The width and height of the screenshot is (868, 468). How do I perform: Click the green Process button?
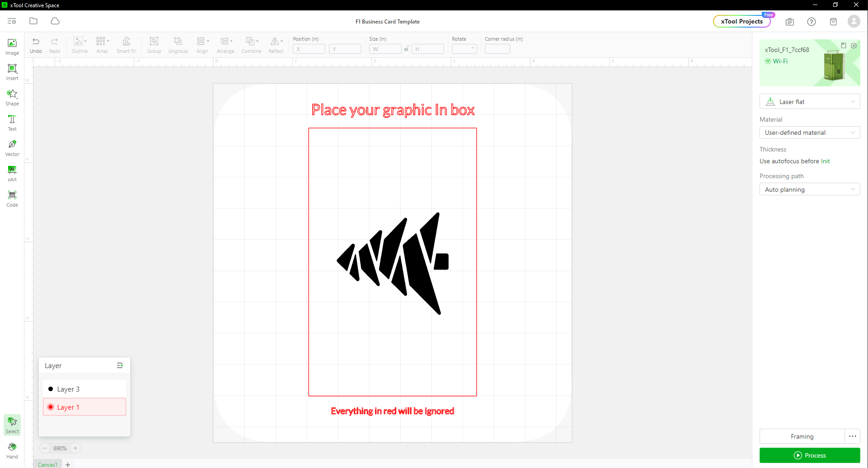(809, 455)
